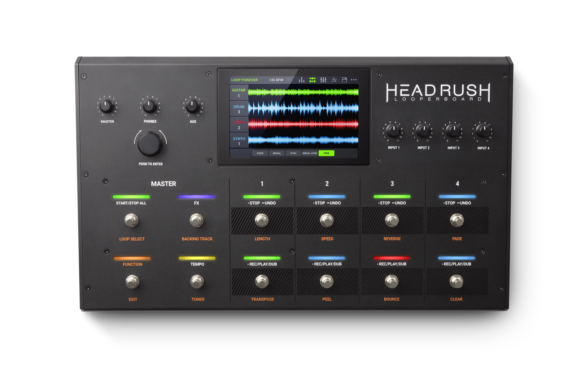Screen dimensions: 588x368
Task: Click the INPUT 1 gain knob
Action: pyautogui.click(x=393, y=131)
